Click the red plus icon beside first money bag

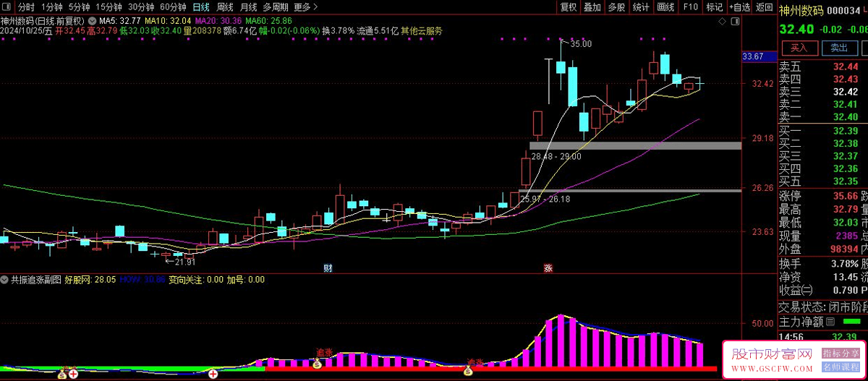(x=73, y=374)
